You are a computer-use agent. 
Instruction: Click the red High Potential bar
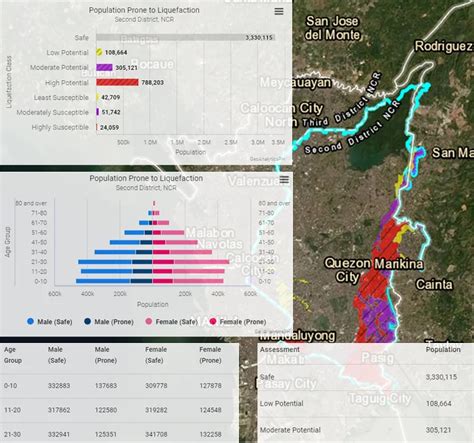click(x=117, y=82)
